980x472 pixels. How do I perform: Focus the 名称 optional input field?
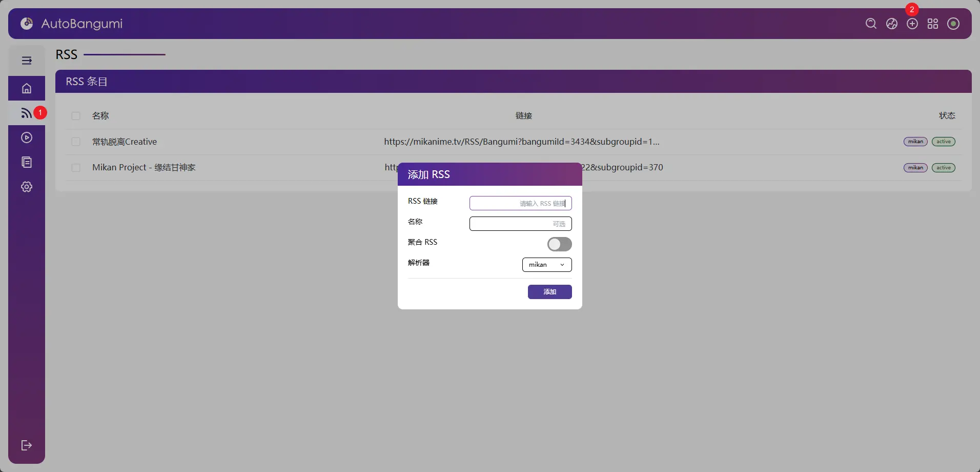(x=520, y=224)
